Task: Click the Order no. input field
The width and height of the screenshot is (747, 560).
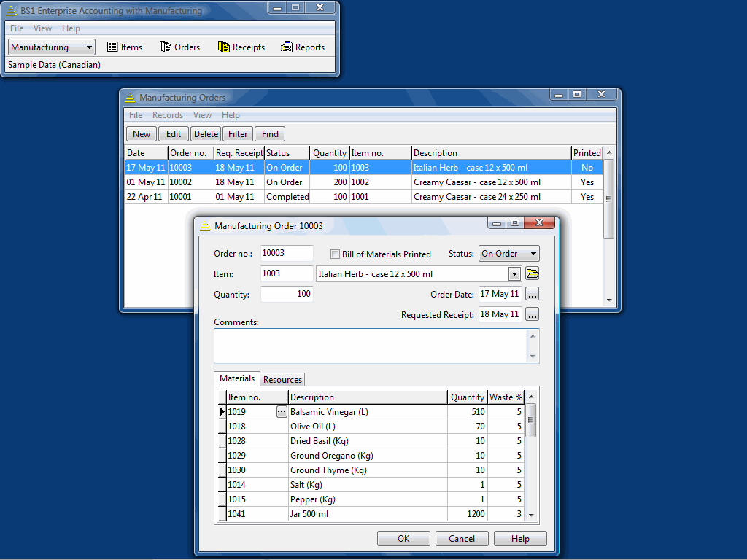Action: [x=287, y=253]
